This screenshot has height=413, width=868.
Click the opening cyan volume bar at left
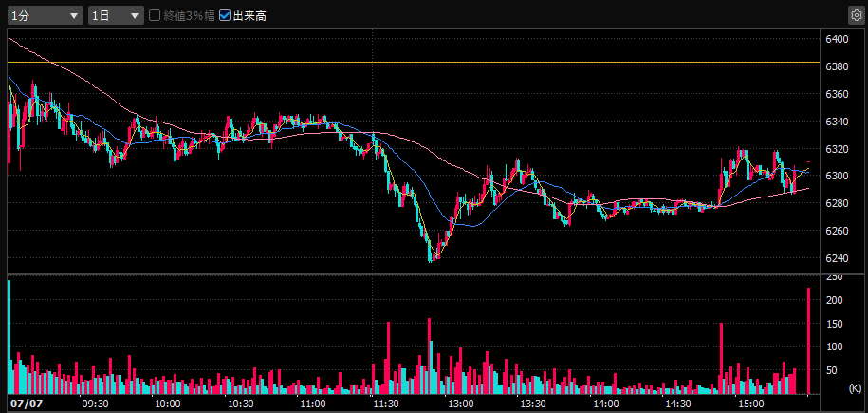(9, 337)
